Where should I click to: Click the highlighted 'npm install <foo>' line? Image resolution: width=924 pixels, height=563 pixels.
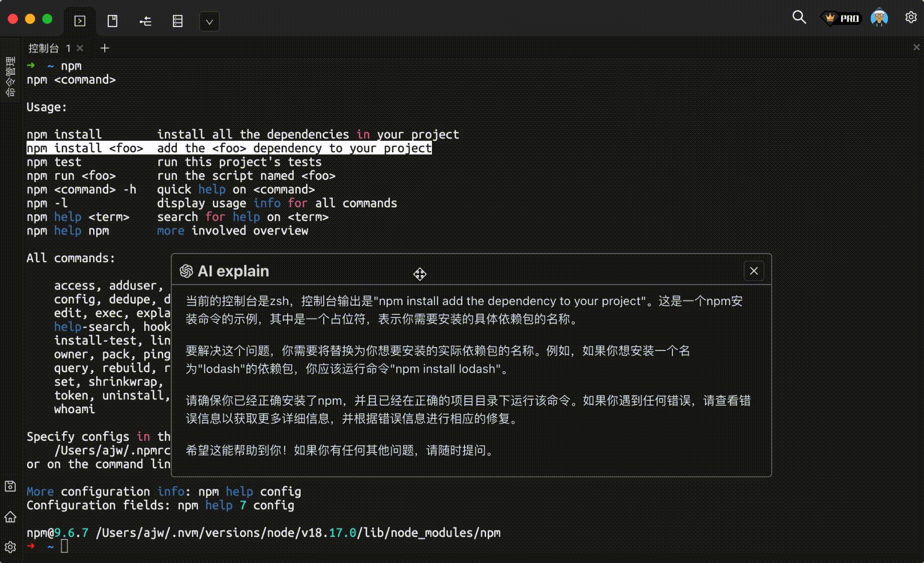229,148
